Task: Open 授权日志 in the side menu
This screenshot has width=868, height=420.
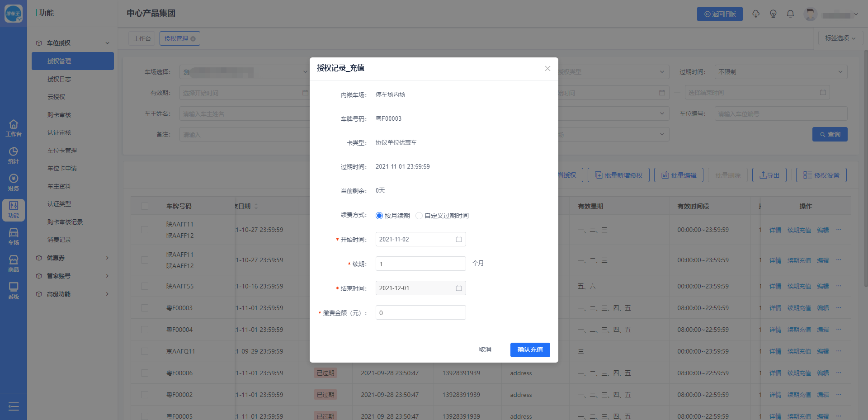Action: (x=59, y=79)
